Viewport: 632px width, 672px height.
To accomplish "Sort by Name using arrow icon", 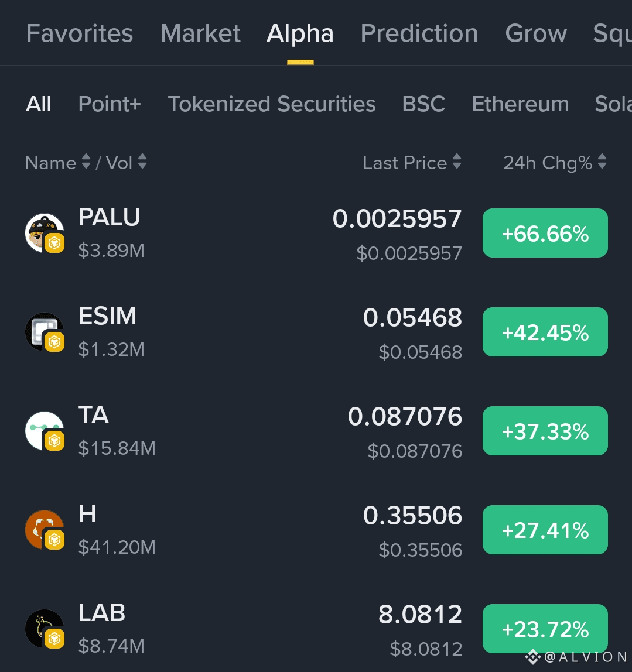I will coord(86,162).
